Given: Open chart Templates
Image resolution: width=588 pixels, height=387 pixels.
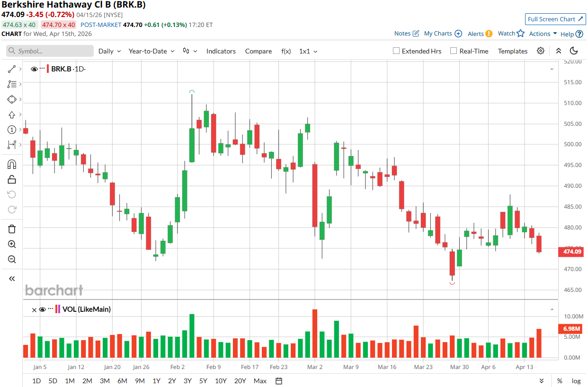Looking at the screenshot, I should pyautogui.click(x=513, y=51).
